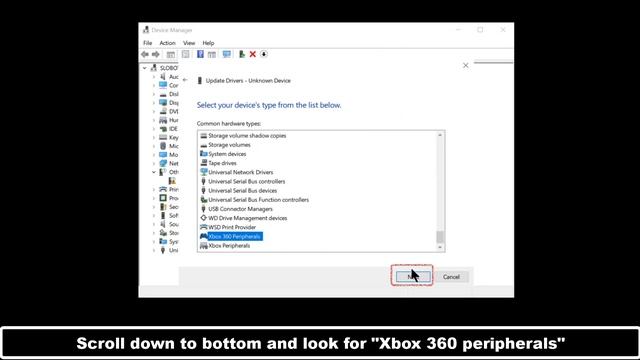
Task: Click the list scrollbar up arrow
Action: click(x=440, y=135)
